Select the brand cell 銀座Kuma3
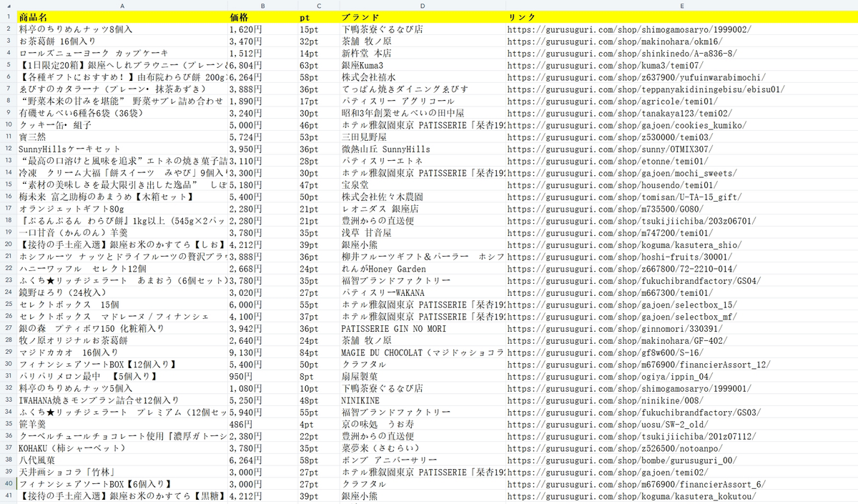 [423, 65]
